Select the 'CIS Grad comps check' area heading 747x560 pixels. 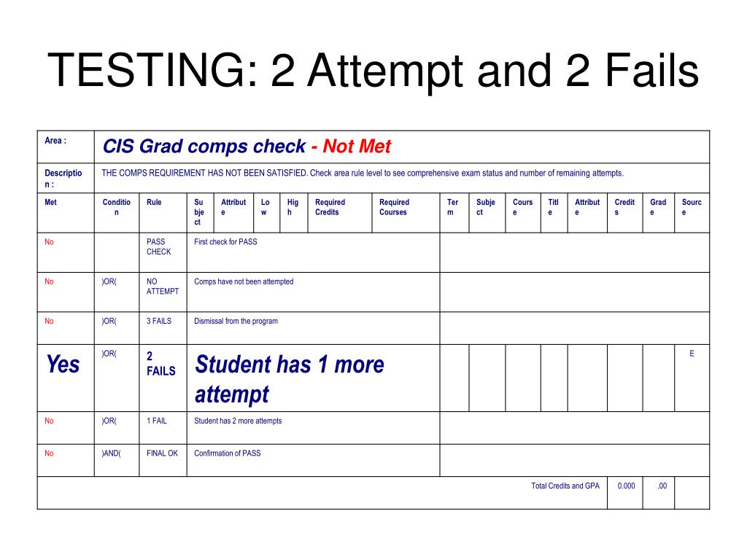tap(204, 146)
